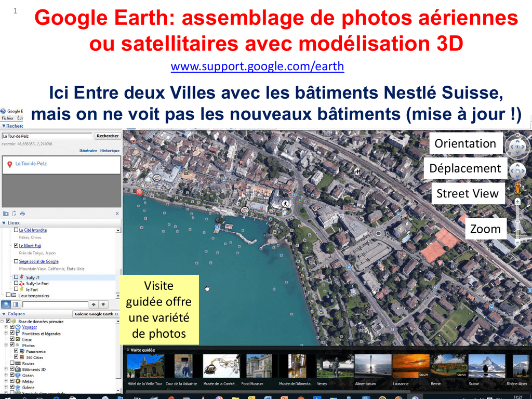Close the search results with the X icon
This screenshot has height=399, width=532.
[117, 214]
